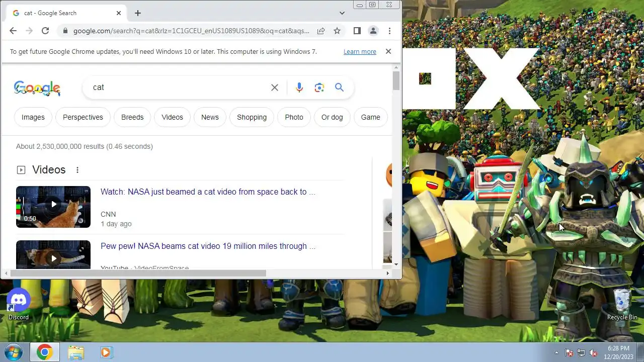Open the Chrome profile avatar
Image resolution: width=644 pixels, height=362 pixels.
pyautogui.click(x=373, y=31)
